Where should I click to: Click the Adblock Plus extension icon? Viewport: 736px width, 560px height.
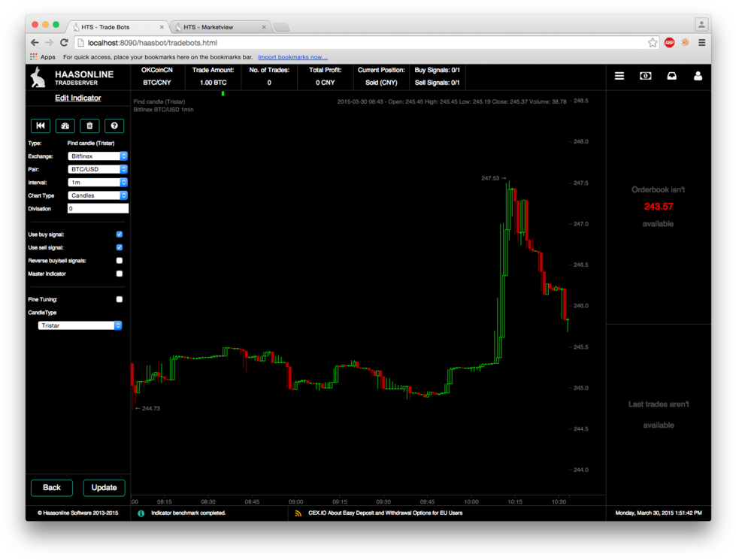[x=669, y=43]
